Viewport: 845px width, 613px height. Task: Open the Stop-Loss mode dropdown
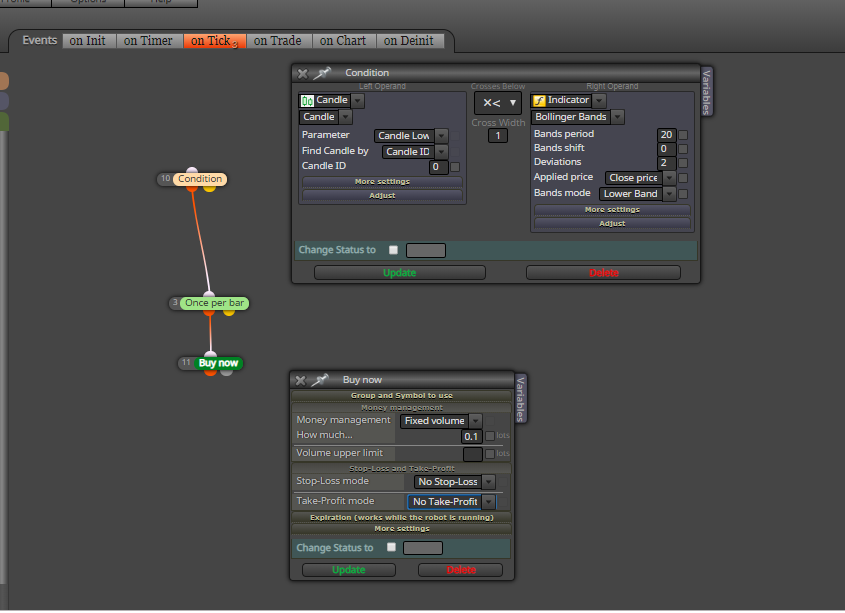[454, 481]
